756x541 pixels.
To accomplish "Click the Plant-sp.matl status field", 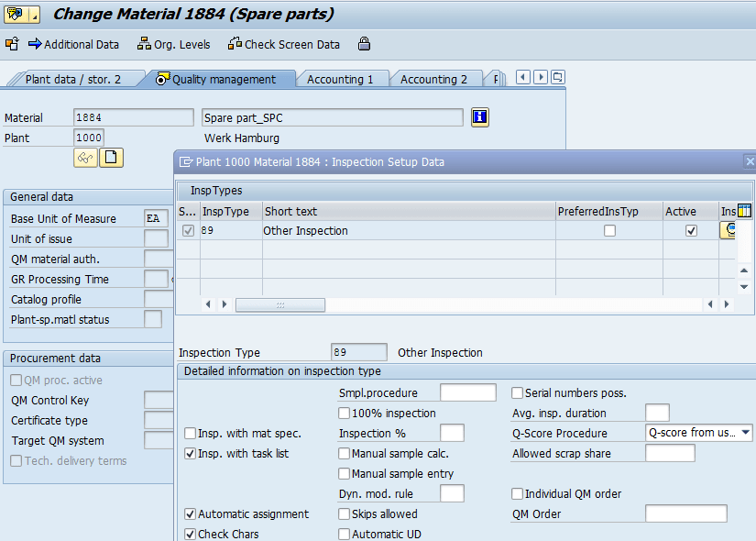I will point(153,319).
